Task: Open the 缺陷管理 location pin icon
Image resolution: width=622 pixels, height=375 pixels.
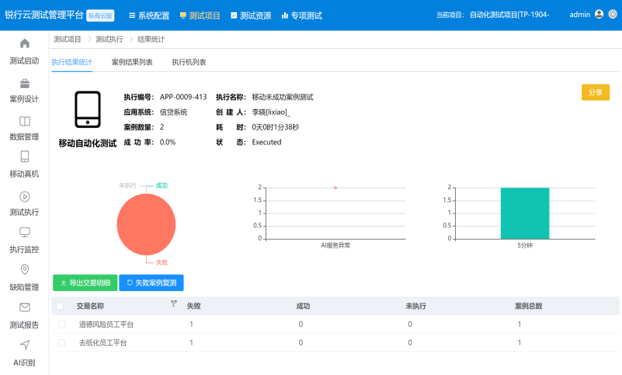Action: (25, 269)
